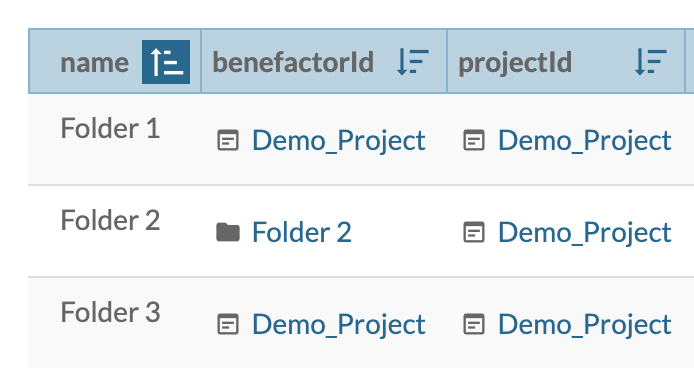
Task: Open Demo_Project benefactor link for Folder 1
Action: pyautogui.click(x=339, y=141)
